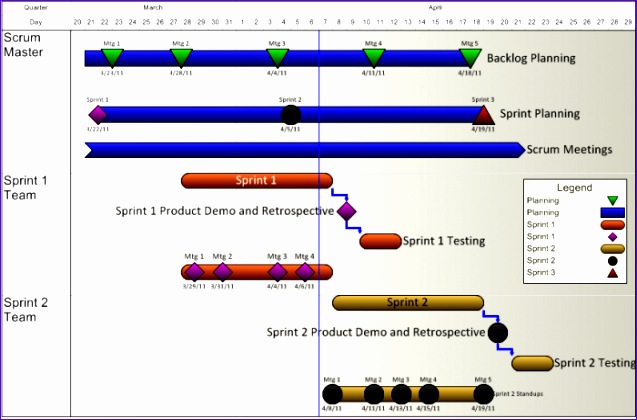This screenshot has height=420, width=637.
Task: Click Sprint 2 Standups Mtg 2 black circle
Action: click(x=374, y=394)
